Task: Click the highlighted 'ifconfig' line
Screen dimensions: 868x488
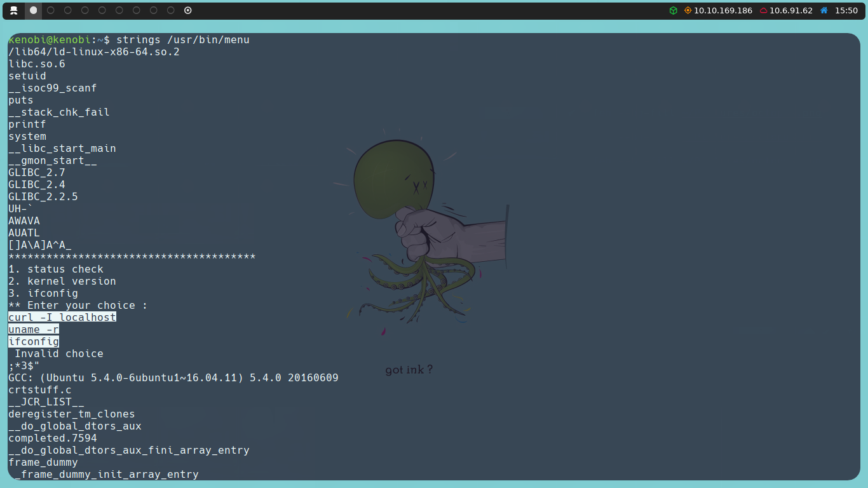Action: pos(34,341)
